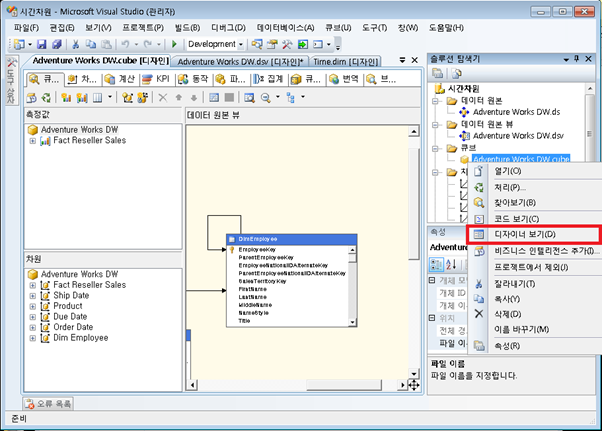Switch to Adventure Works DW.dsv designer tab
Screen dimensions: 602x431
point(240,61)
